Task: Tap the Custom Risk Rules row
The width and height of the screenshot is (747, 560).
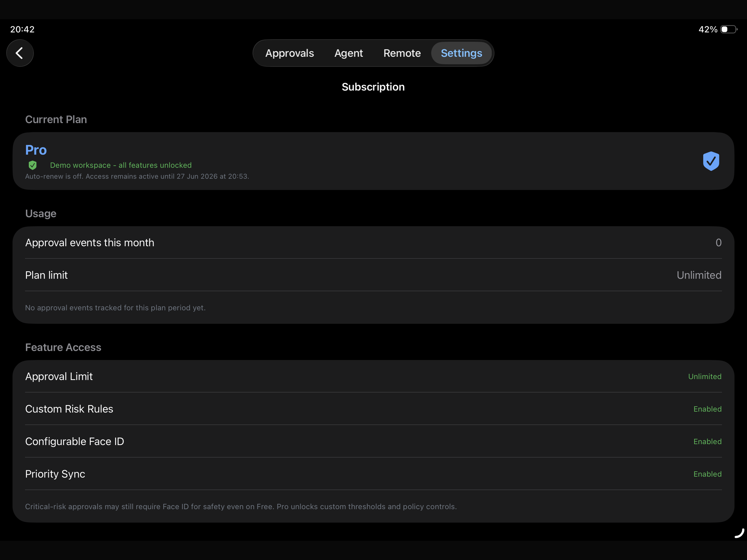Action: [x=373, y=409]
